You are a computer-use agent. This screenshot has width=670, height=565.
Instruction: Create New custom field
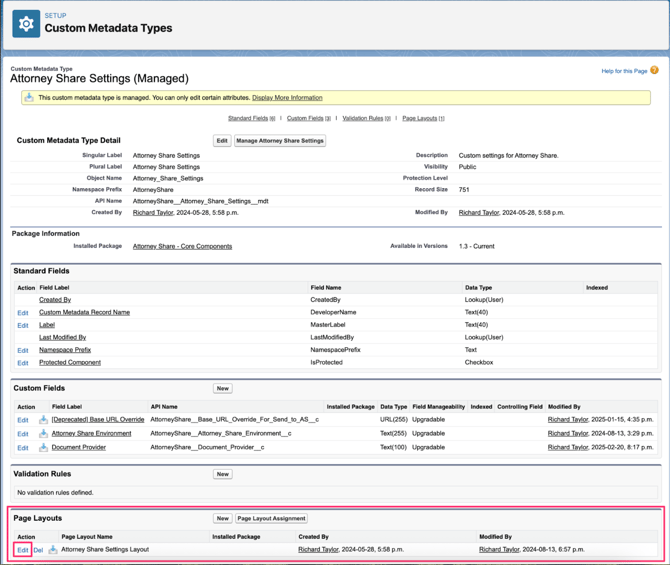click(x=222, y=388)
